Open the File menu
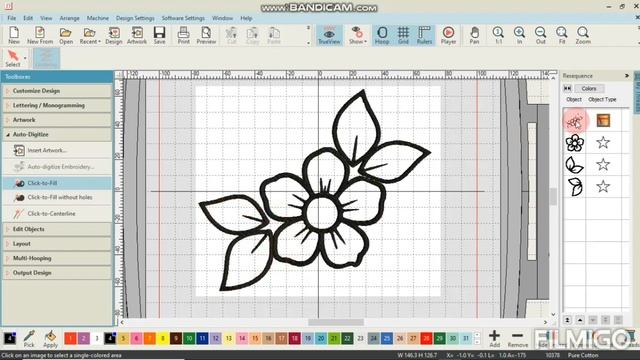This screenshot has height=360, width=640. point(11,18)
